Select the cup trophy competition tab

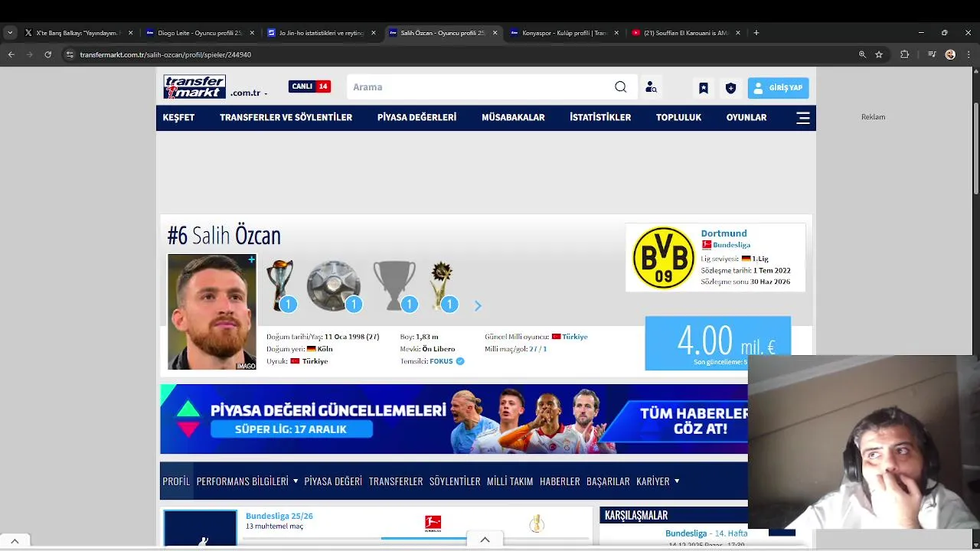click(x=537, y=523)
